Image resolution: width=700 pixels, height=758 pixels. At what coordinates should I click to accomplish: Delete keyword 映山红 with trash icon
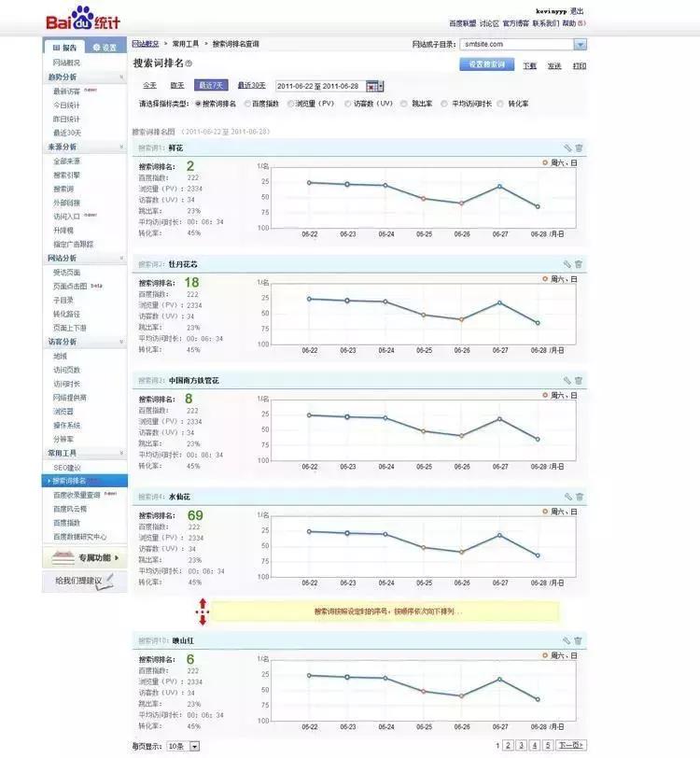(x=578, y=640)
